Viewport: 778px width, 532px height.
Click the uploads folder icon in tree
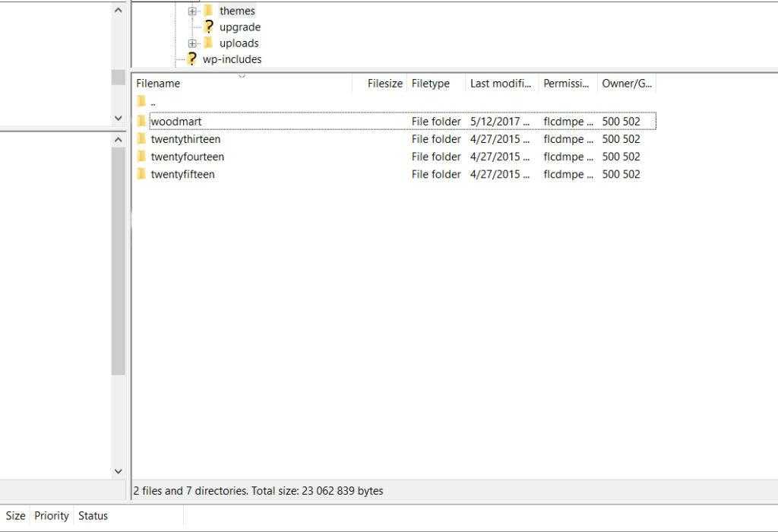point(208,43)
